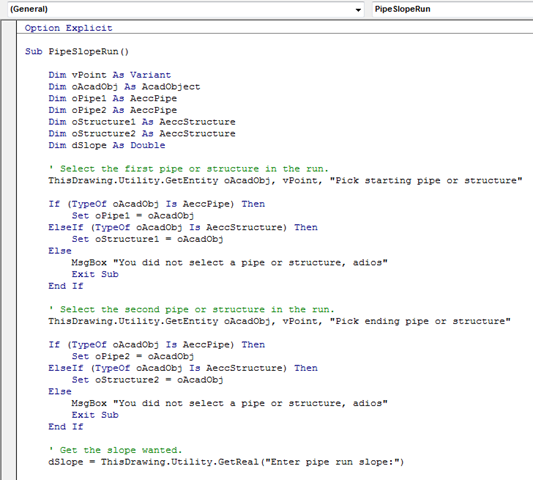Screen dimensions: 533x480
Task: Click 'Dim dSlope As Double' line
Action: (x=107, y=145)
